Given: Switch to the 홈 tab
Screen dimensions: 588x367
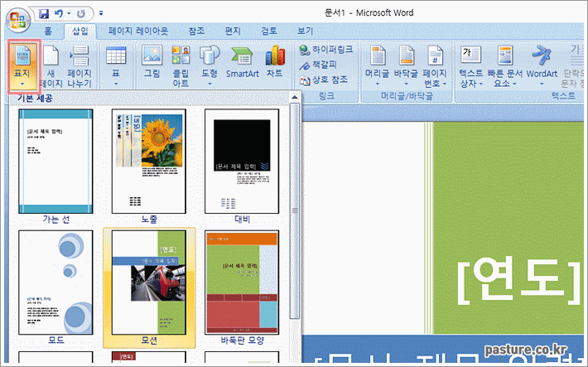Looking at the screenshot, I should tap(48, 31).
